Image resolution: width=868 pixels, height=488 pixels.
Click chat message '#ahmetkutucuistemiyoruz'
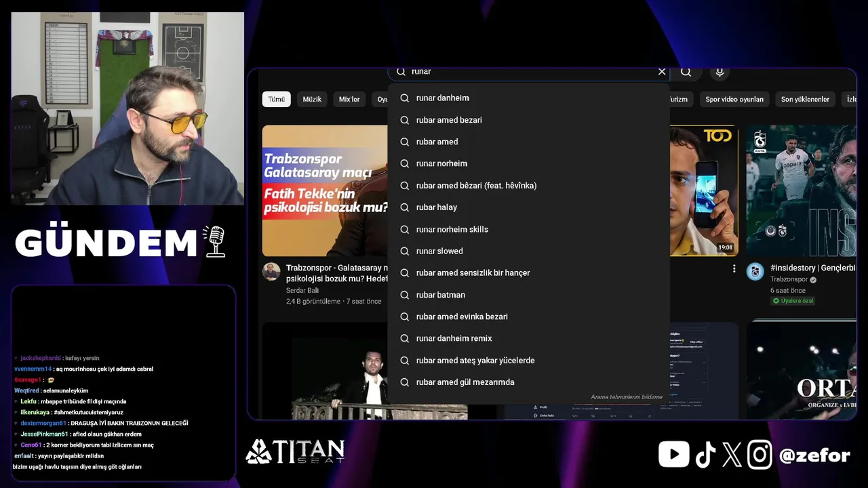[x=89, y=412]
